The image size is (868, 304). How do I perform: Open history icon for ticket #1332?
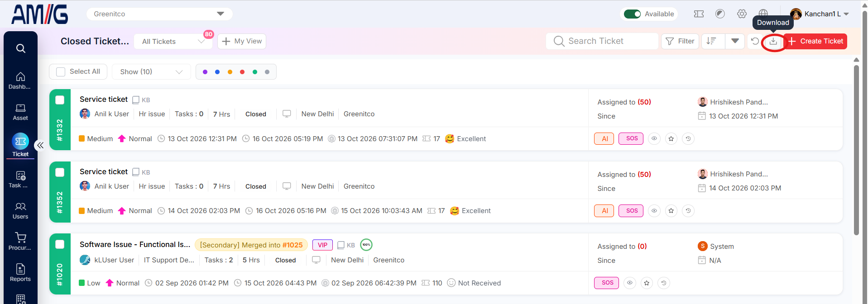[688, 139]
